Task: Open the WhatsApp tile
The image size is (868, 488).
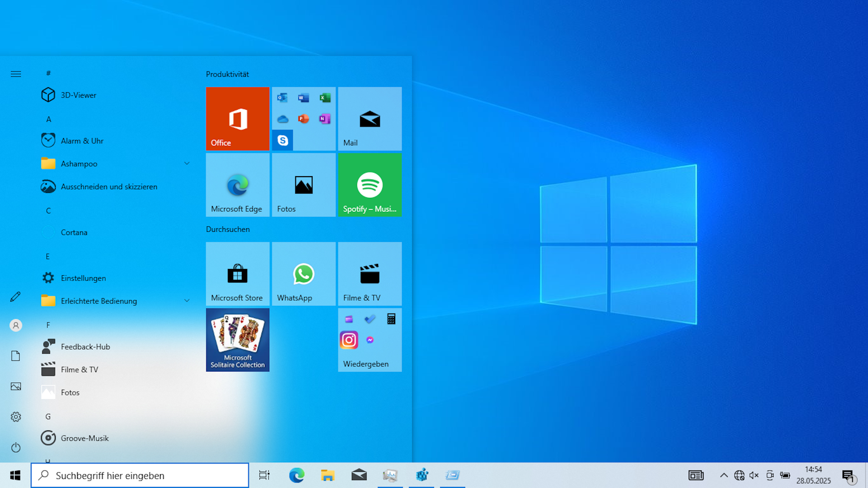Action: pos(303,274)
